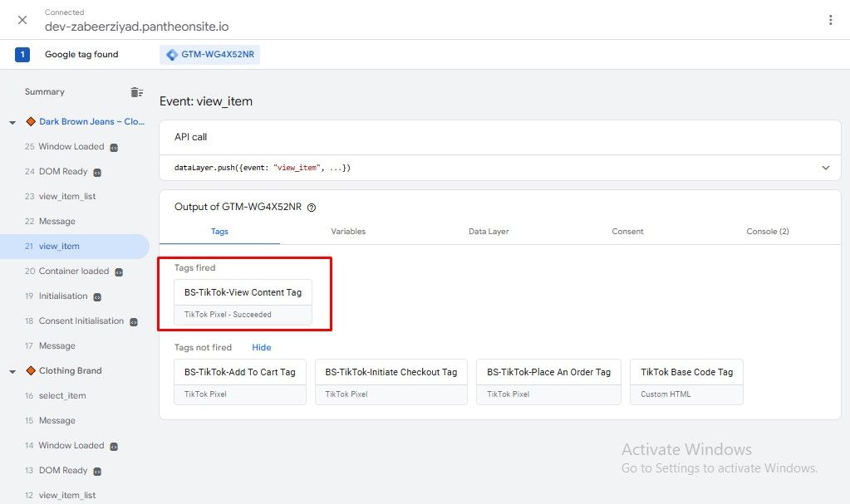
Task: Select event 25 Window Loaded
Action: [64, 146]
